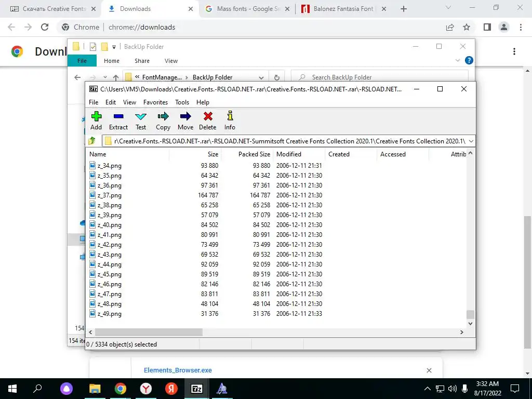Click the scroll-down arrow of the file list
The width and height of the screenshot is (532, 399).
point(470,324)
